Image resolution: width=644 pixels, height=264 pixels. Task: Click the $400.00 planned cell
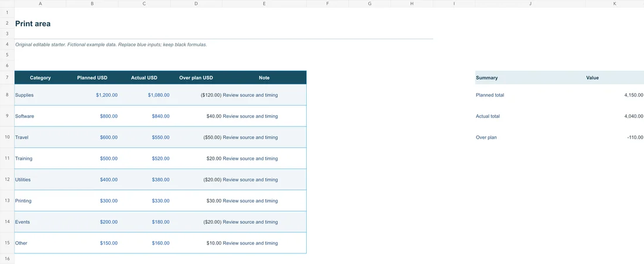pos(92,180)
